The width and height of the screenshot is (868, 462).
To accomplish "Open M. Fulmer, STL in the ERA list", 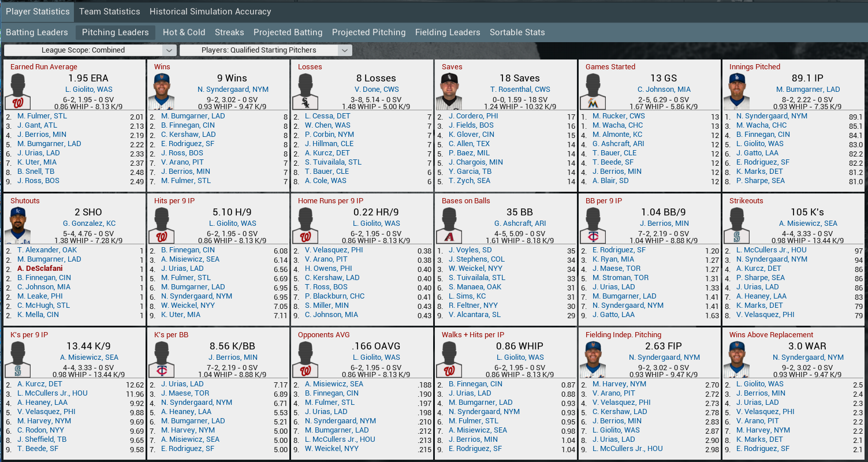I will click(42, 116).
